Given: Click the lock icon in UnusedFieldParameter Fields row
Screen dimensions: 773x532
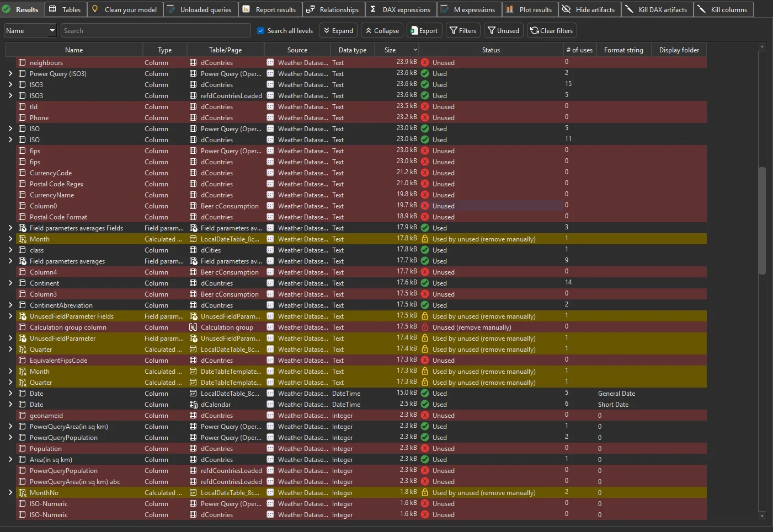Looking at the screenshot, I should coord(425,316).
